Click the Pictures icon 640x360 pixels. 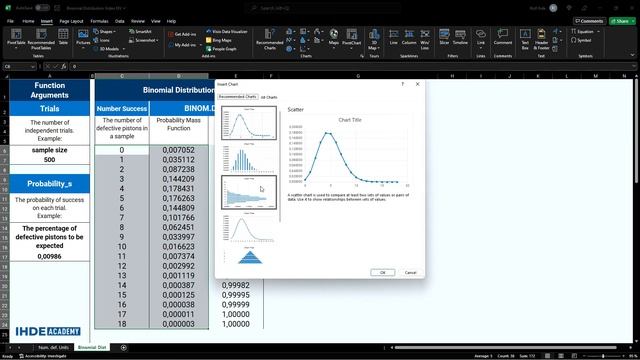[x=83, y=38]
